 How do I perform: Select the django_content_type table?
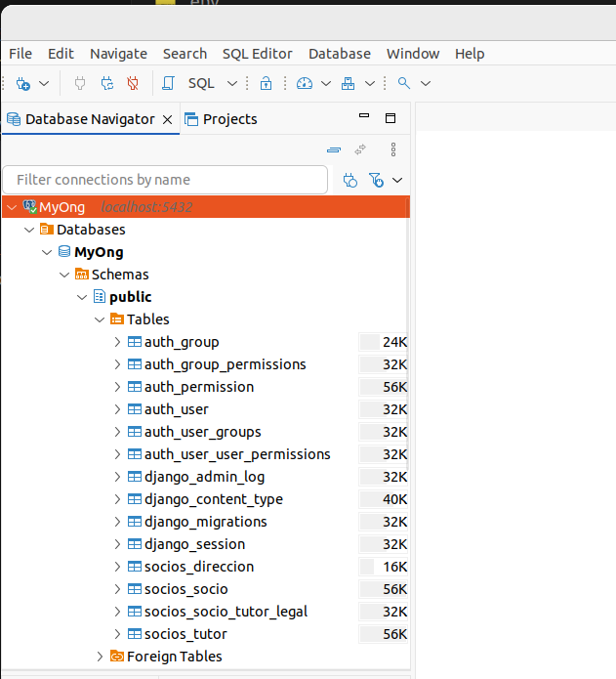pyautogui.click(x=213, y=499)
